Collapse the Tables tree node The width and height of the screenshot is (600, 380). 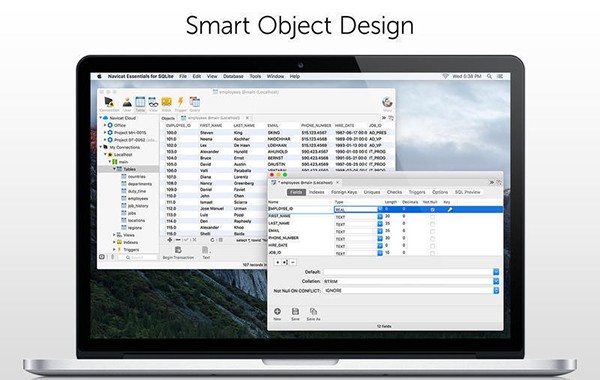114,169
